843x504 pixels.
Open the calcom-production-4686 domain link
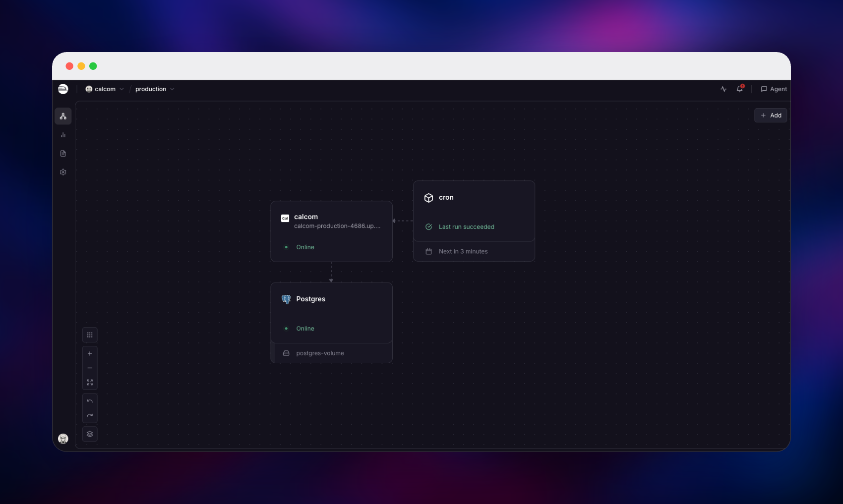click(x=337, y=226)
